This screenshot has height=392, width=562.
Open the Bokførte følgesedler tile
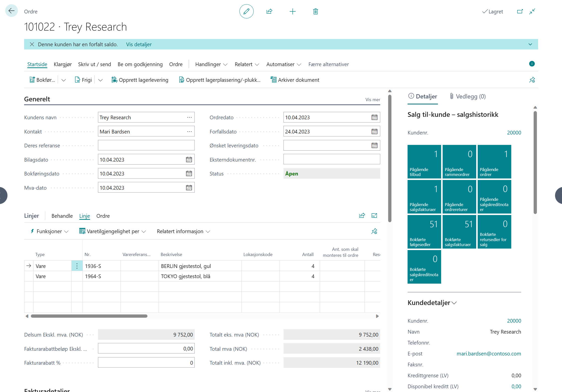[x=424, y=232]
